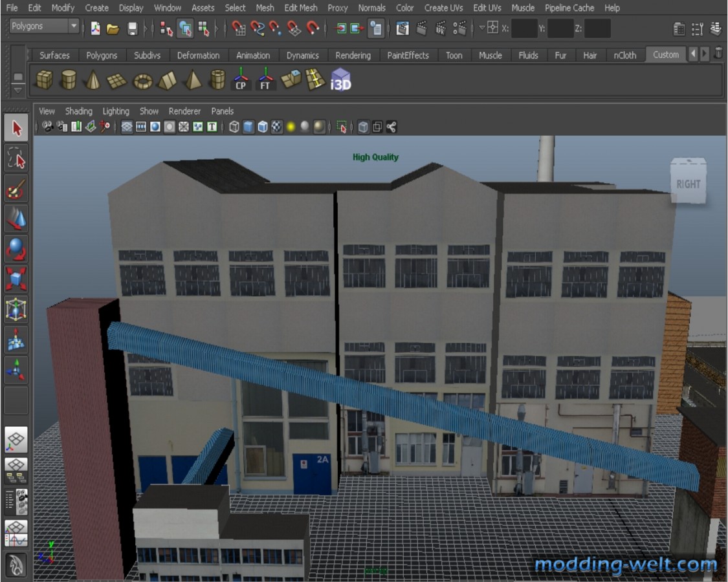Viewport: 728px width, 582px height.
Task: Click the New Scene file icon
Action: click(95, 28)
